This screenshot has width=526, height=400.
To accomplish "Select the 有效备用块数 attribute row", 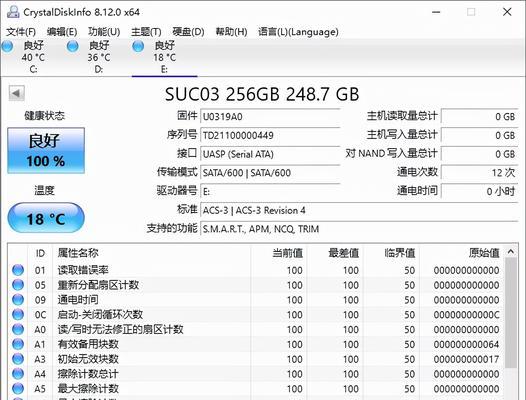I will tap(256, 344).
